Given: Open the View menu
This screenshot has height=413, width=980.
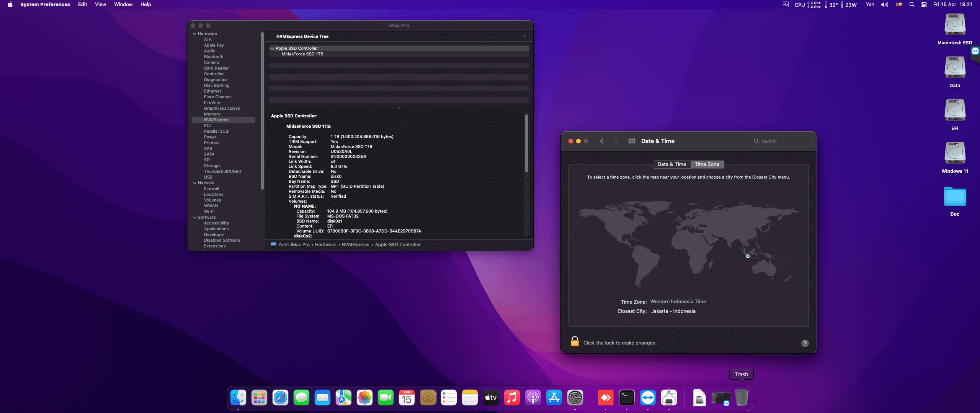Looking at the screenshot, I should [100, 5].
